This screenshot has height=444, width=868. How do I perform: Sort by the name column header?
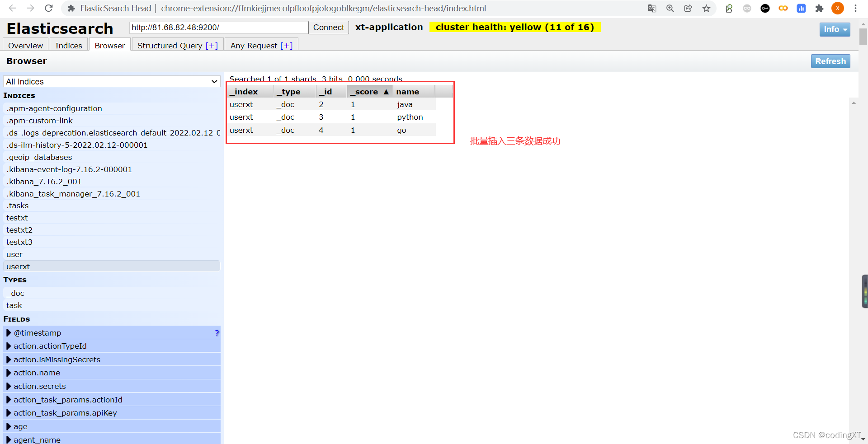[414, 92]
